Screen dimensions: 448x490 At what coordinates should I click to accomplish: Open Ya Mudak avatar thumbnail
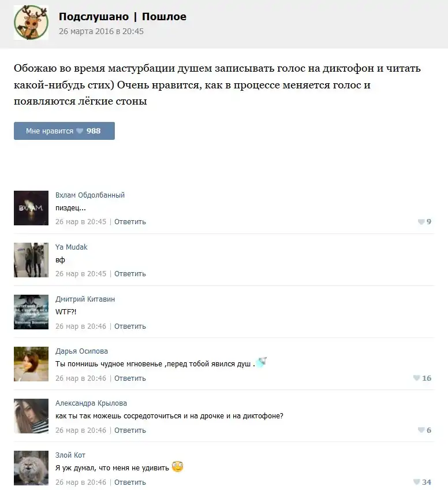tap(31, 260)
